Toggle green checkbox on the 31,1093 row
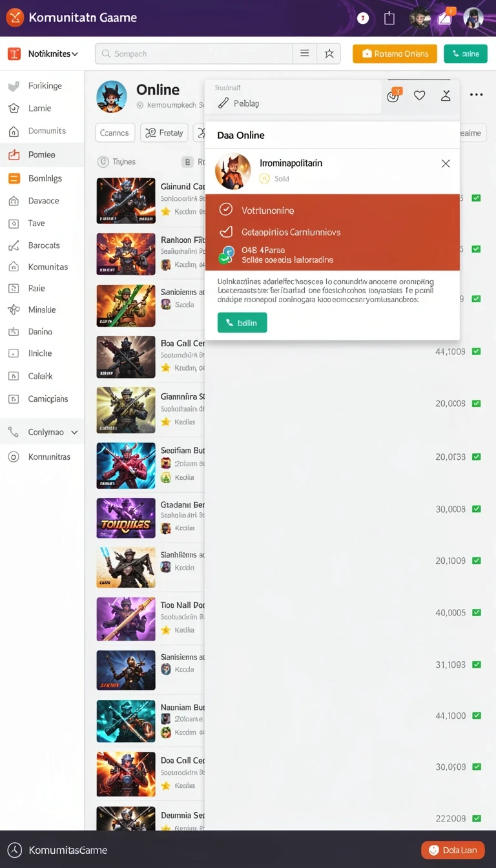Viewport: 496px width, 868px height. click(x=477, y=664)
